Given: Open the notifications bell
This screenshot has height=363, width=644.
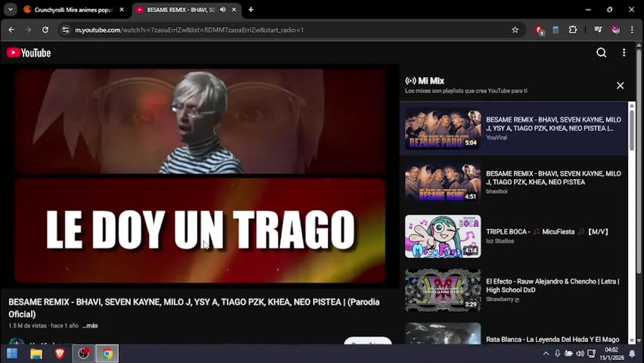Looking at the screenshot, I should [632, 354].
